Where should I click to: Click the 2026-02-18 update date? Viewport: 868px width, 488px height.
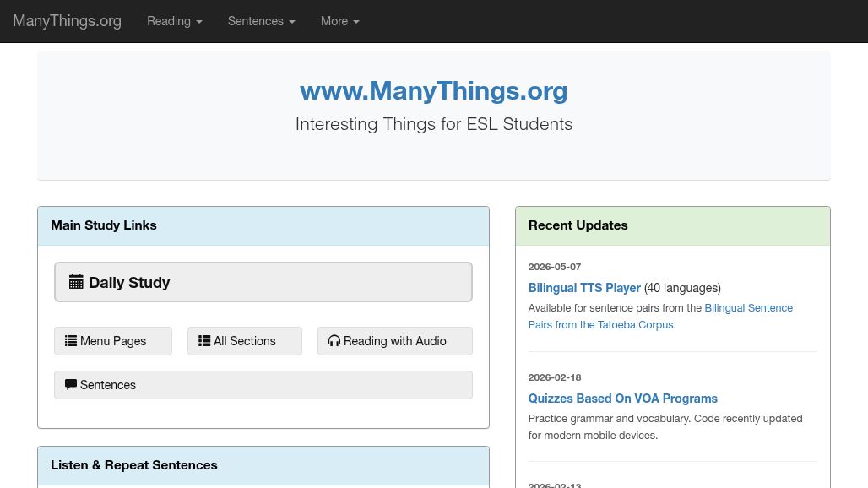(555, 377)
